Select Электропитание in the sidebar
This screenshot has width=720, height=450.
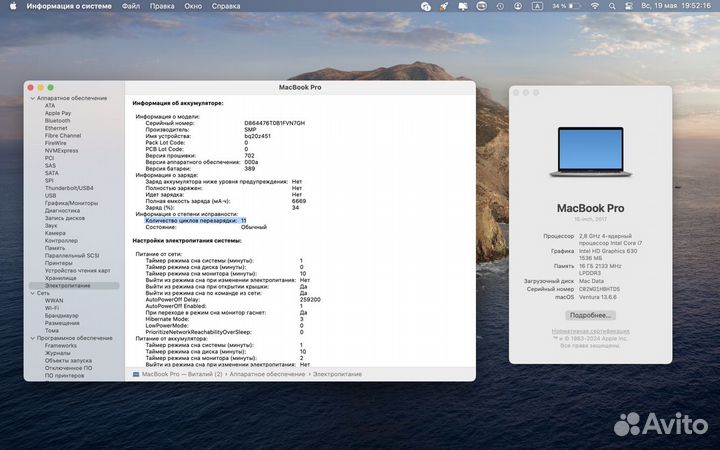74,286
